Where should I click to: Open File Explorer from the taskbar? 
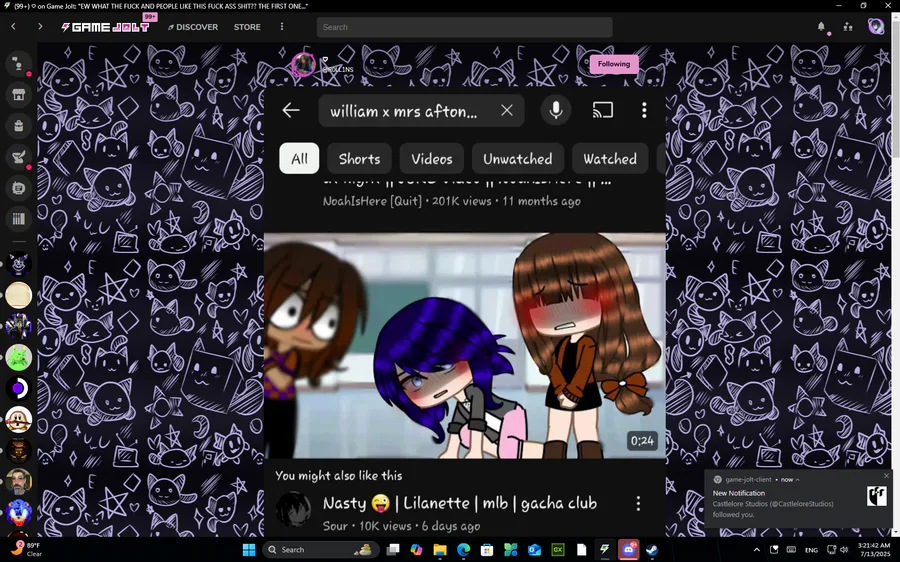pyautogui.click(x=440, y=550)
